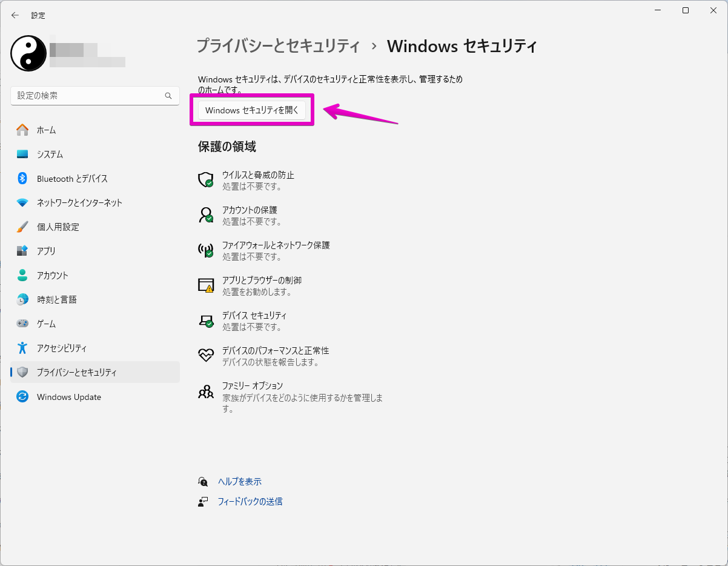This screenshot has width=728, height=566.
Task: Select Windows Update in the sidebar
Action: point(68,397)
